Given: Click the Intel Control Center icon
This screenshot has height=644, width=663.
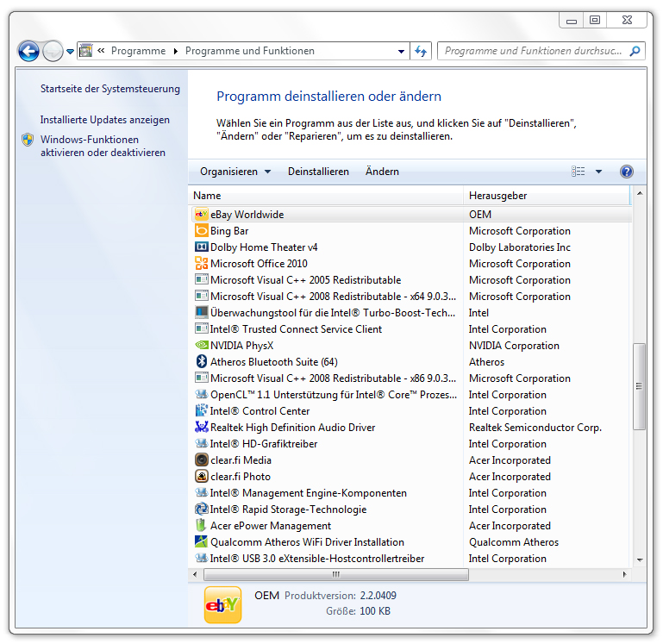Looking at the screenshot, I should [x=201, y=411].
